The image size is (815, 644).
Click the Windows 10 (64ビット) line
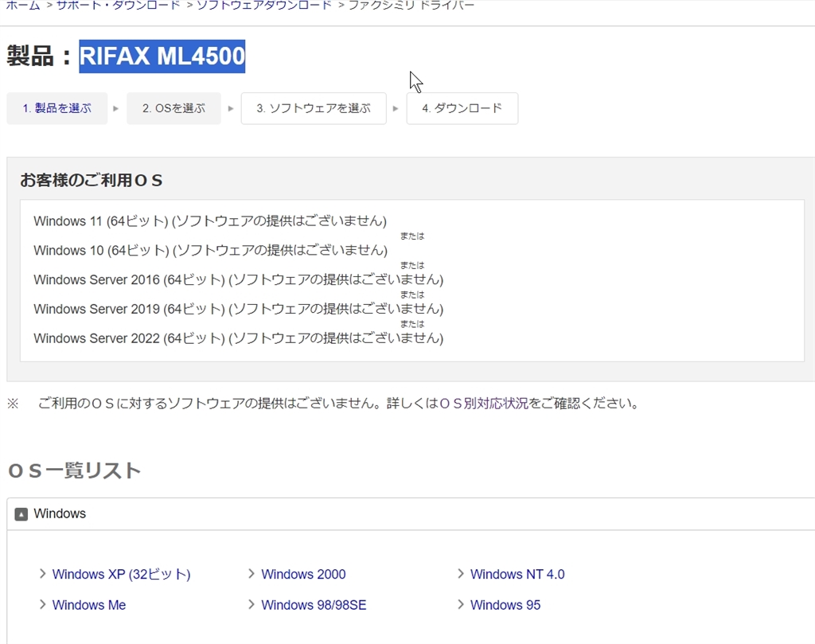210,251
